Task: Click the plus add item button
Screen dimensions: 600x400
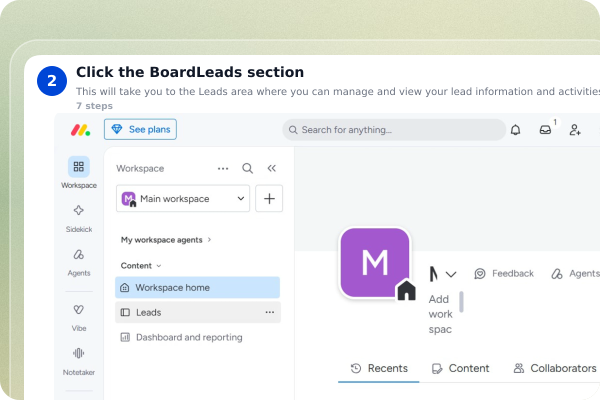Action: point(269,199)
